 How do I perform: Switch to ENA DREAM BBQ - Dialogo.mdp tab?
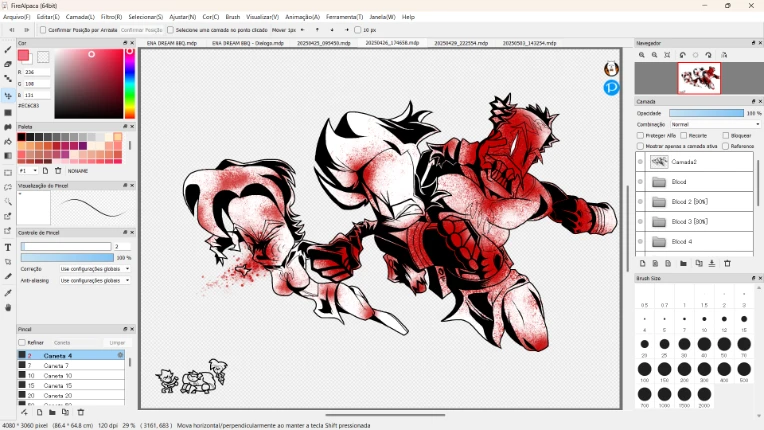(246, 44)
